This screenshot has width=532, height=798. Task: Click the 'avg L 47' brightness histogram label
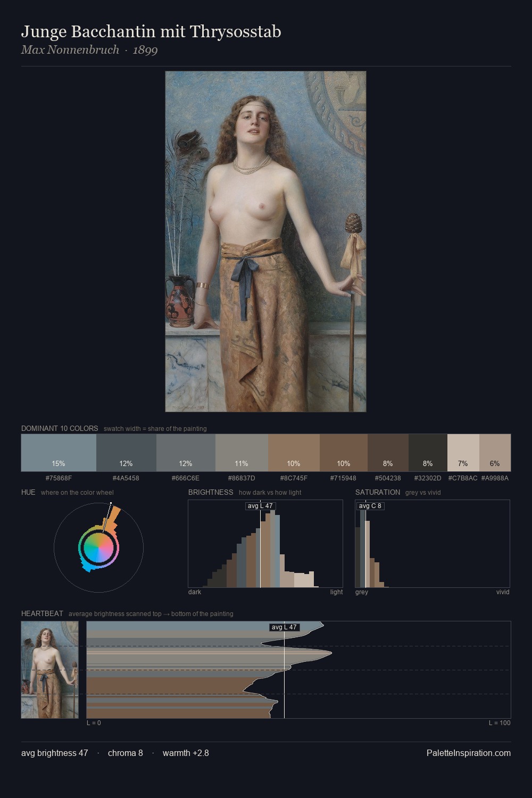(260, 506)
